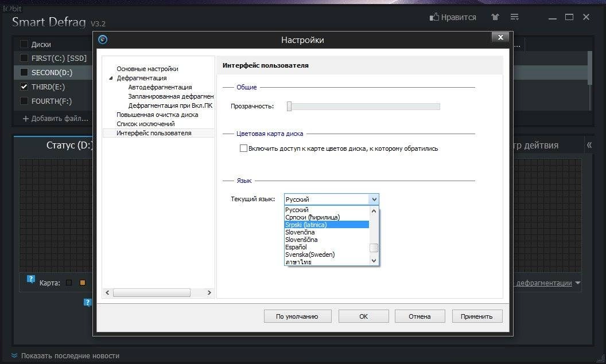Image resolution: width=606 pixels, height=364 pixels.
Task: Uncheck the THIRD(E:) disk checkbox
Action: pyautogui.click(x=24, y=87)
